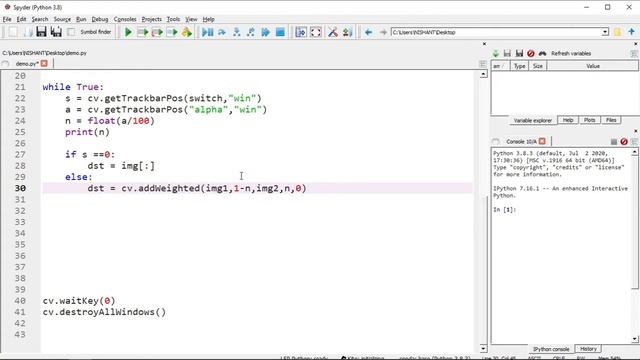Sort variables by Size column header

tap(538, 66)
